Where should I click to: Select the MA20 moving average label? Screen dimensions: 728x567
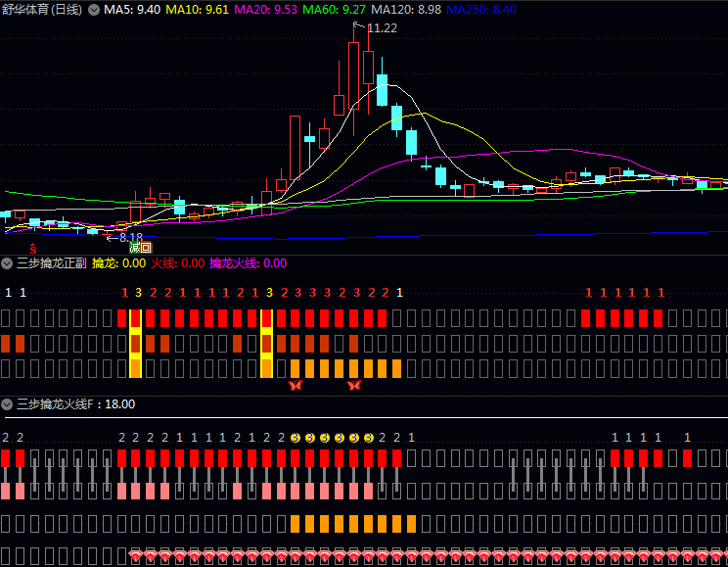tap(264, 10)
